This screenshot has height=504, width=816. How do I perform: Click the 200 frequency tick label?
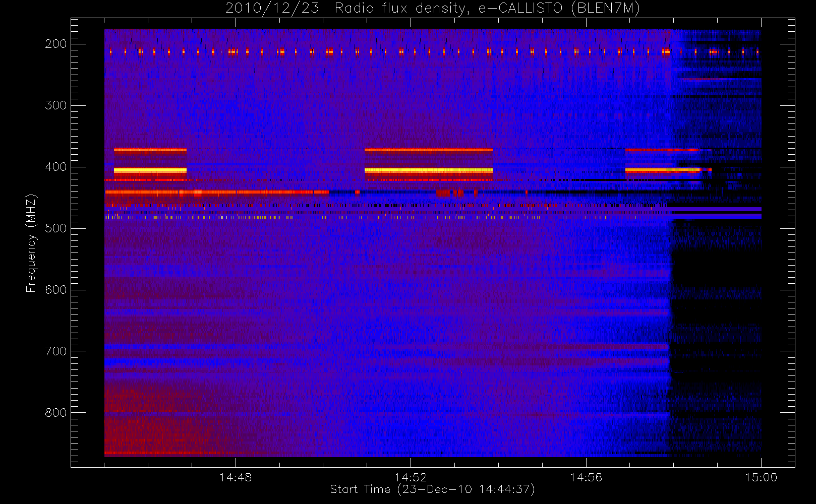point(56,44)
